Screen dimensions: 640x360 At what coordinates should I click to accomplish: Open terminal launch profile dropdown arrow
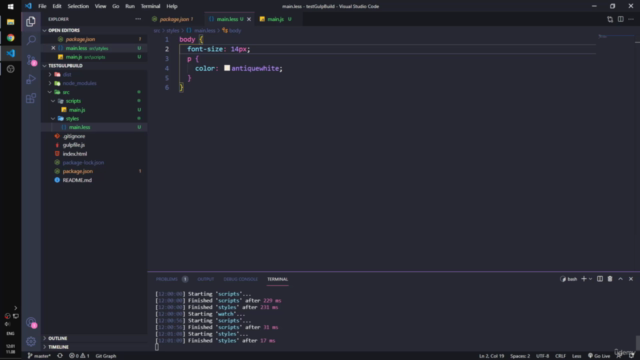coord(590,279)
